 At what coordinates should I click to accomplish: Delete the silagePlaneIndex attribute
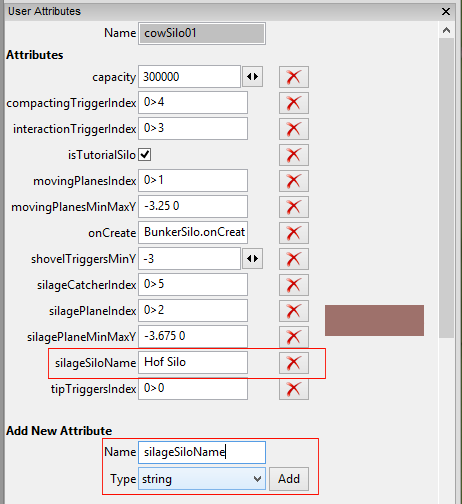(x=294, y=311)
